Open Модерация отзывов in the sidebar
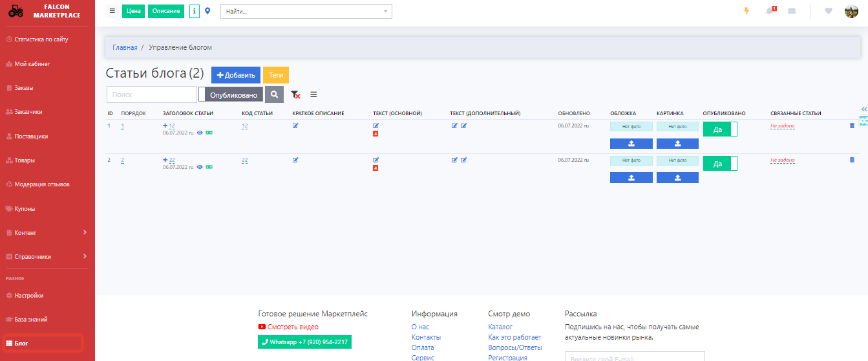 coord(41,184)
